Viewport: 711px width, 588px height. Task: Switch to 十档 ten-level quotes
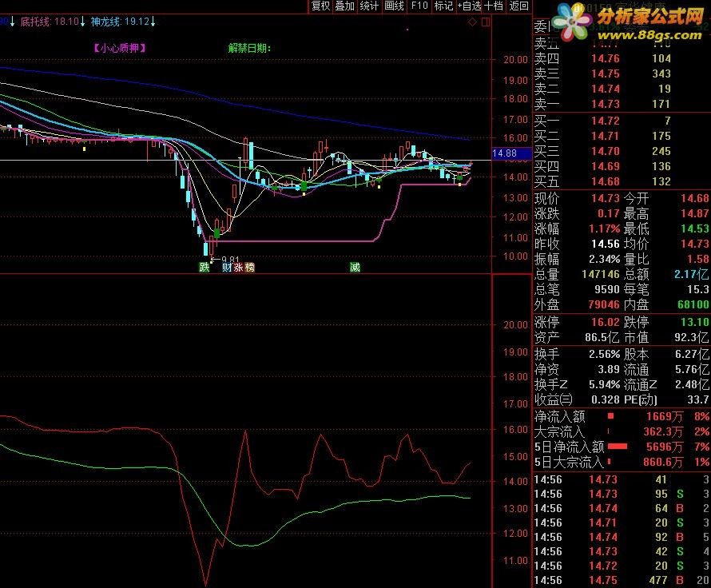[494, 6]
